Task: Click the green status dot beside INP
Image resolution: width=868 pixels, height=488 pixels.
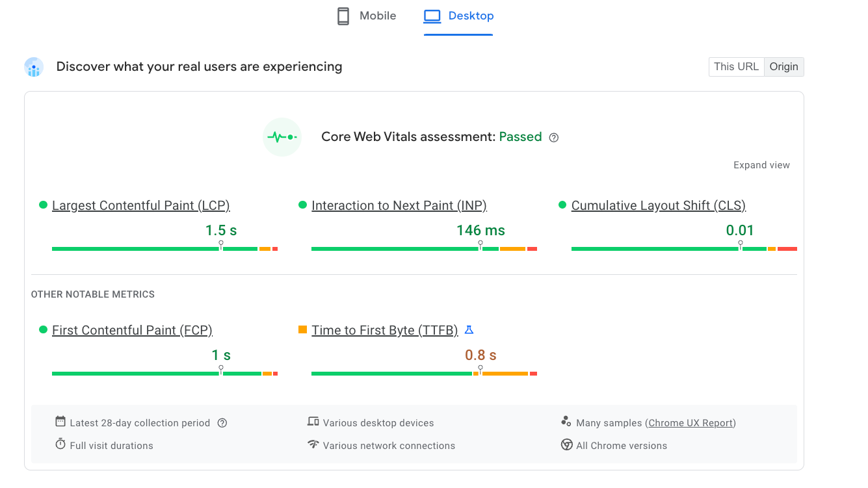Action: pyautogui.click(x=302, y=205)
